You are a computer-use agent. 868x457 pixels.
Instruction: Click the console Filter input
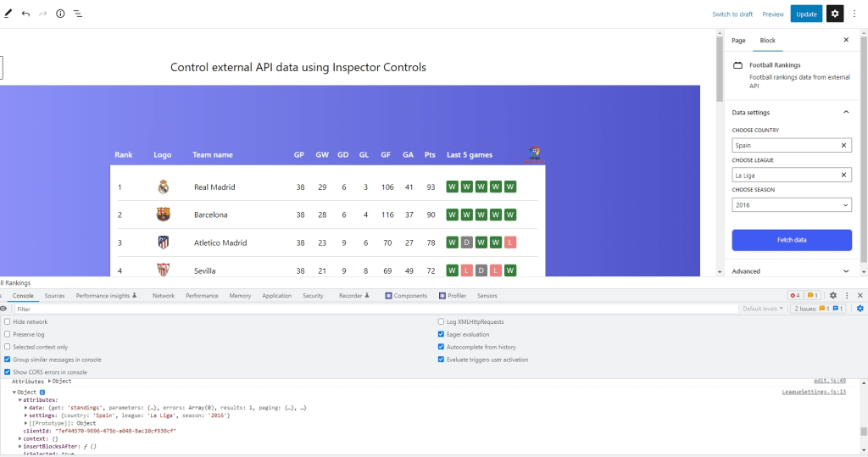[376, 309]
